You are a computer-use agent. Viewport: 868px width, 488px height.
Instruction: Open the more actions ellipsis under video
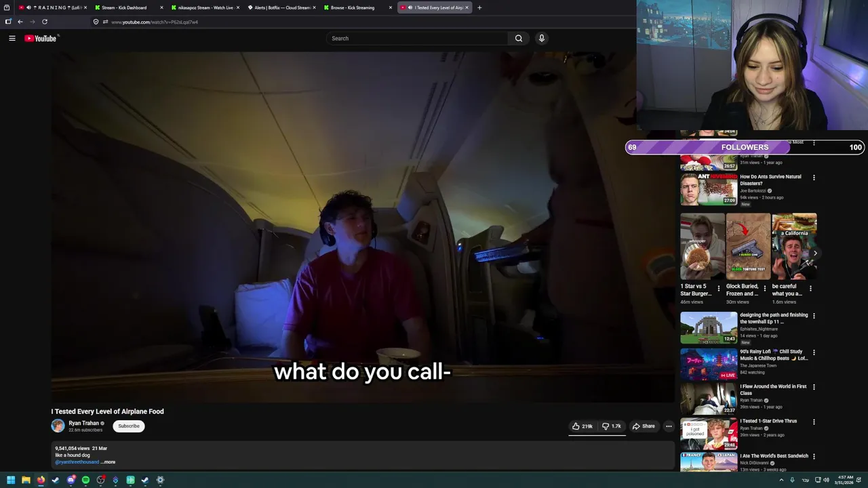tap(669, 426)
